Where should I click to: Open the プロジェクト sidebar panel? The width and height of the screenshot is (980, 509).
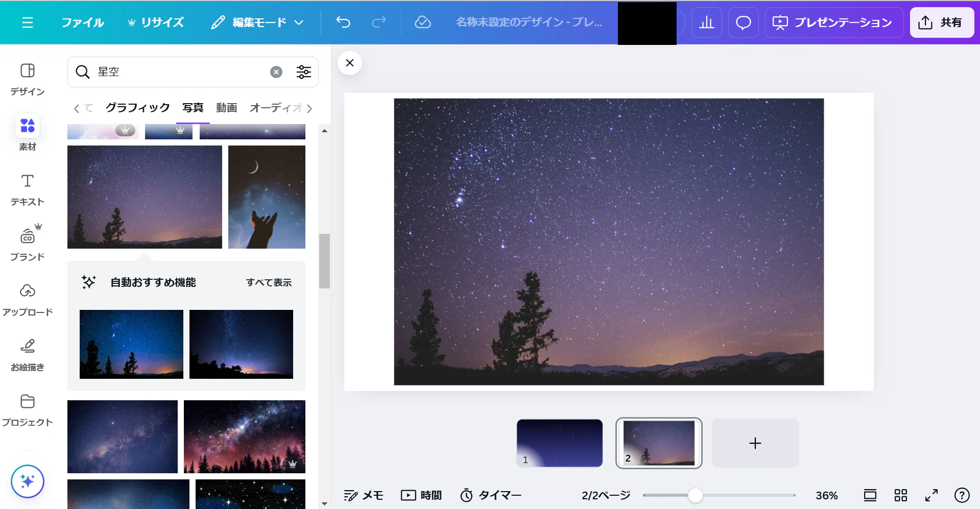click(x=28, y=410)
